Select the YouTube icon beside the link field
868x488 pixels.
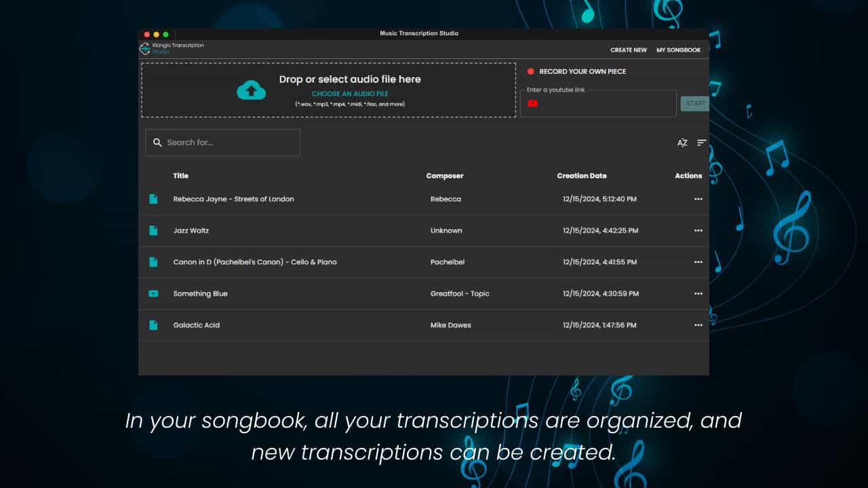tap(532, 103)
